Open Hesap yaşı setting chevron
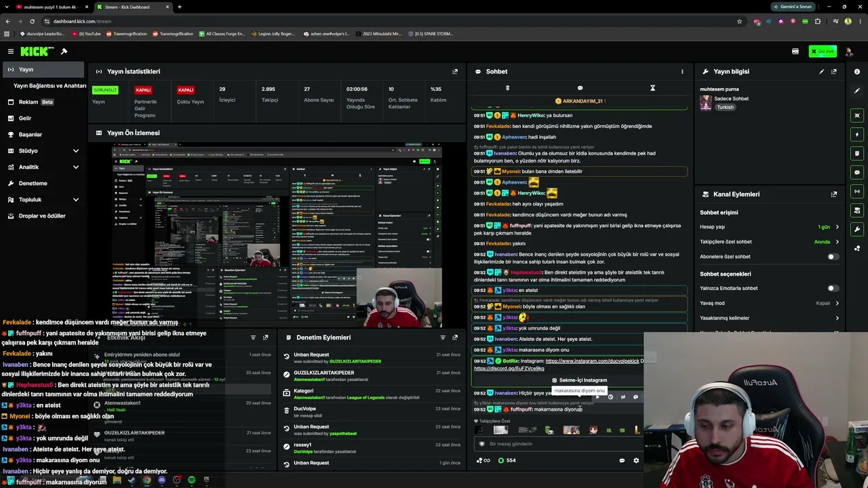 (837, 227)
